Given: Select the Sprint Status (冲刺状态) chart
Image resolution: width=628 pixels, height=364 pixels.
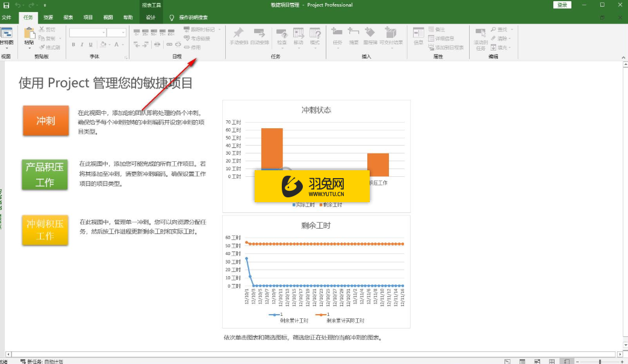Looking at the screenshot, I should coord(316,156).
